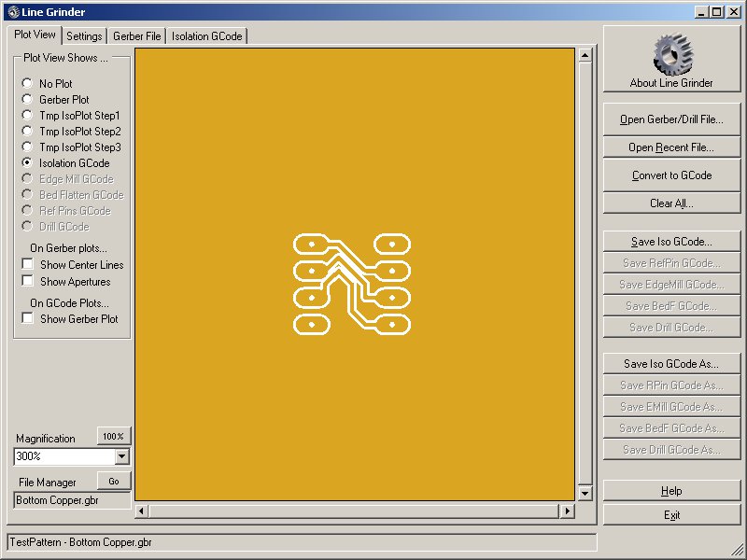
Task: Click the horizontal scrollbar right arrow
Action: point(567,511)
